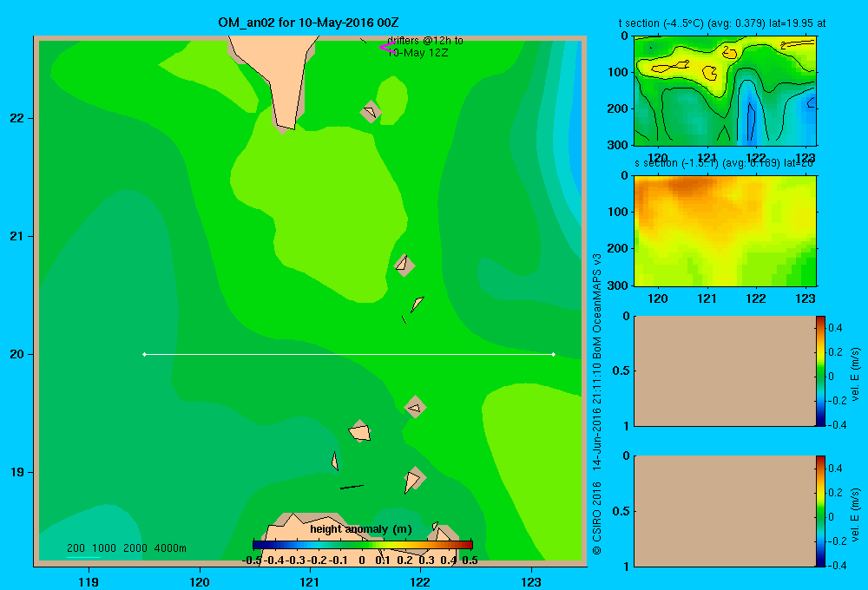The width and height of the screenshot is (868, 590).
Task: Click longitude label 119 on main map axis
Action: [89, 581]
